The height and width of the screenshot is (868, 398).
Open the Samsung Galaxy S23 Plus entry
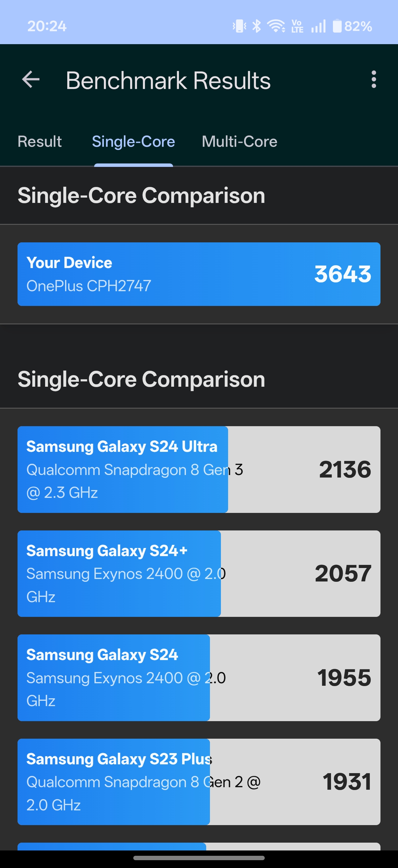[x=199, y=782]
